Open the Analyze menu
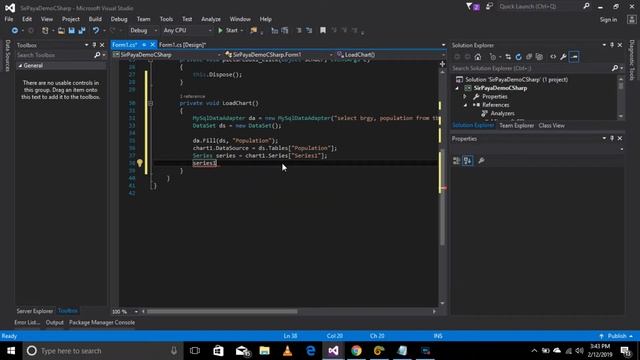 211,19
